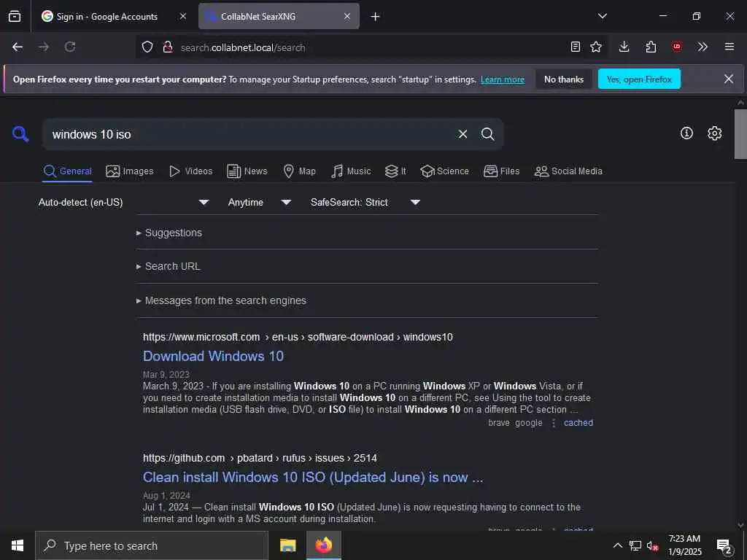Screen dimensions: 747x560
Task: Toggle reader view icon
Action: (576, 47)
